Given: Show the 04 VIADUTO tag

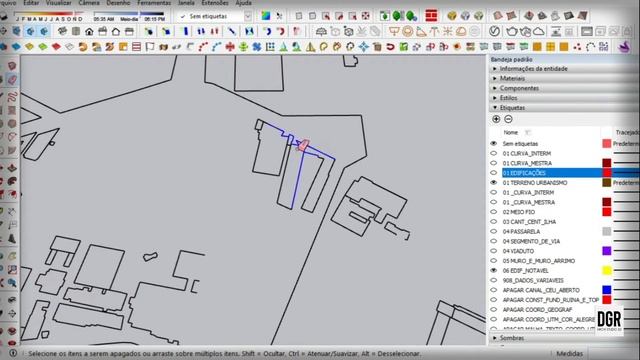Looking at the screenshot, I should tap(494, 251).
